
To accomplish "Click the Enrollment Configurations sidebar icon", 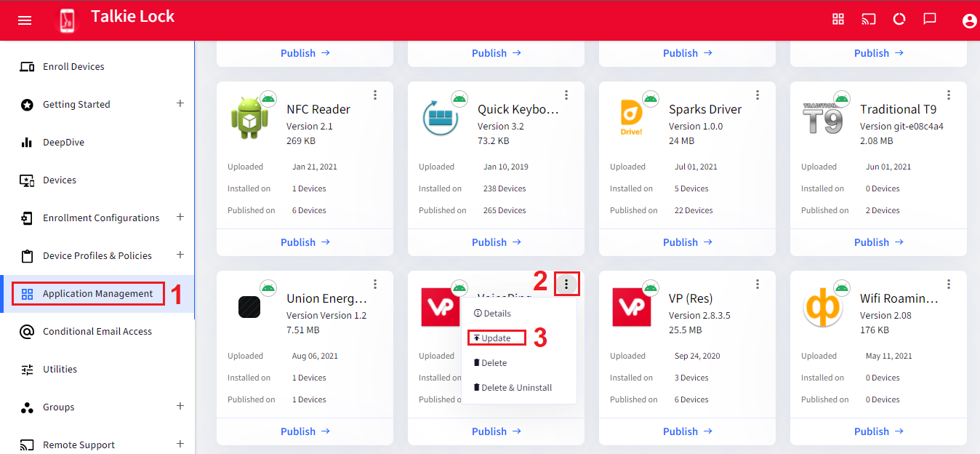I will (x=27, y=218).
